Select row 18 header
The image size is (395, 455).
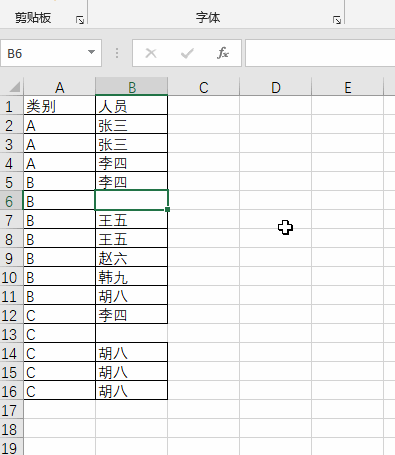click(x=12, y=429)
